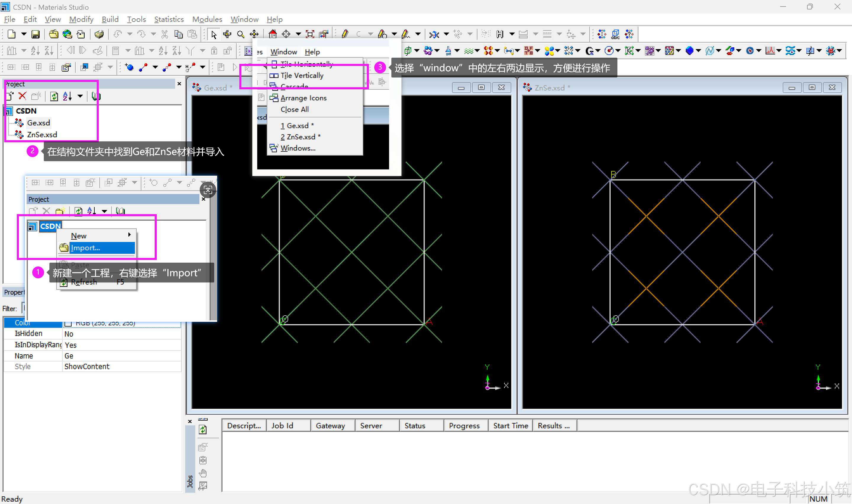This screenshot has width=852, height=504.
Task: Select the Sketch Atom pencil tool
Action: click(345, 34)
